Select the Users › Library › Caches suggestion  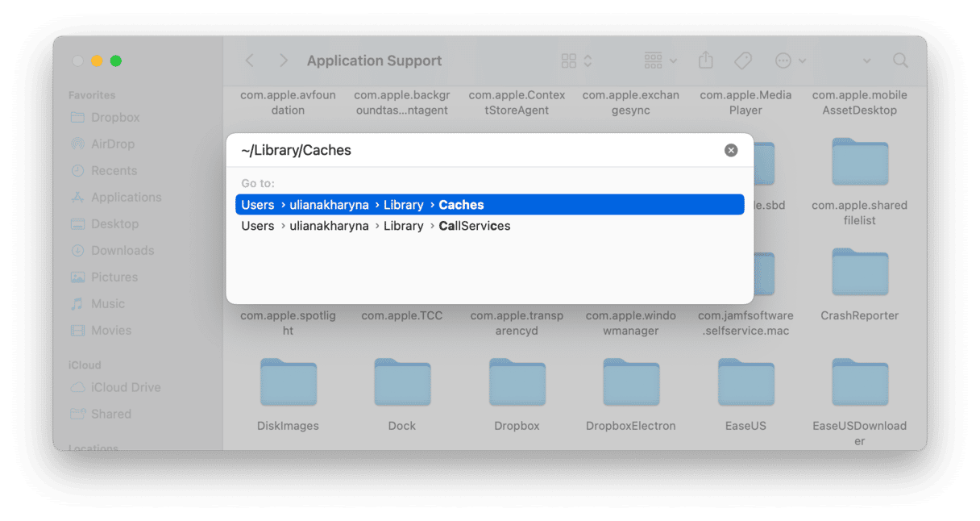(x=489, y=205)
